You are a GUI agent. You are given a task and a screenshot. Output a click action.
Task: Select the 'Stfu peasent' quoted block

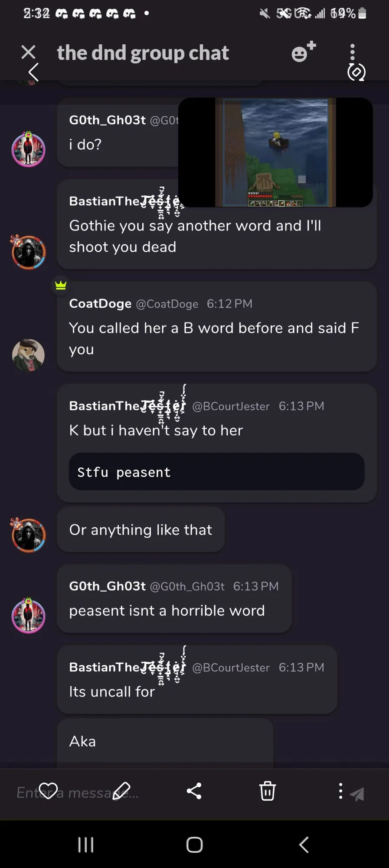(x=216, y=472)
